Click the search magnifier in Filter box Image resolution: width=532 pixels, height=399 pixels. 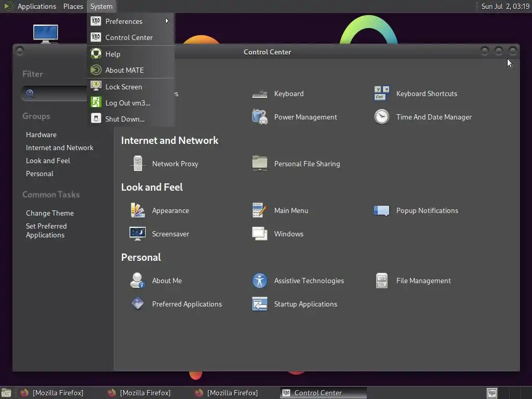click(x=30, y=94)
